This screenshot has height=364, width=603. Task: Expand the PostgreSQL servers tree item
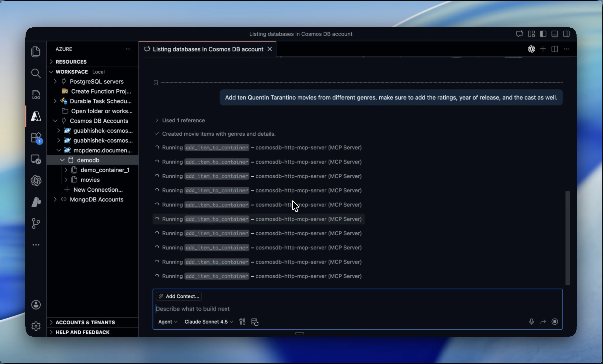pyautogui.click(x=55, y=81)
